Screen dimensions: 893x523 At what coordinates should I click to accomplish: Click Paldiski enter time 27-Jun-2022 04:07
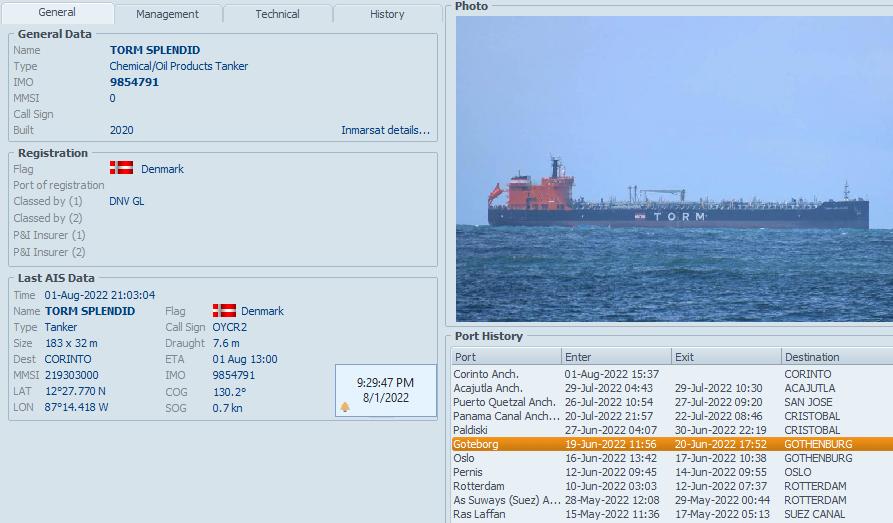pos(611,430)
